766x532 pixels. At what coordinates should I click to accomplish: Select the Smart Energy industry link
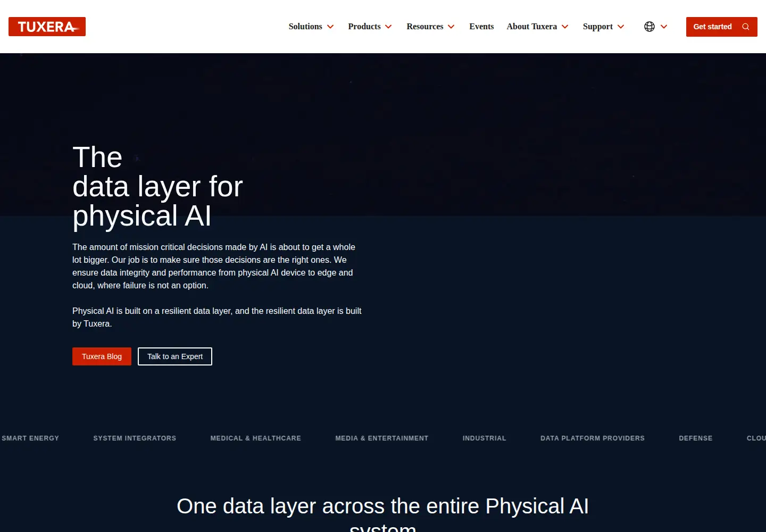30,438
